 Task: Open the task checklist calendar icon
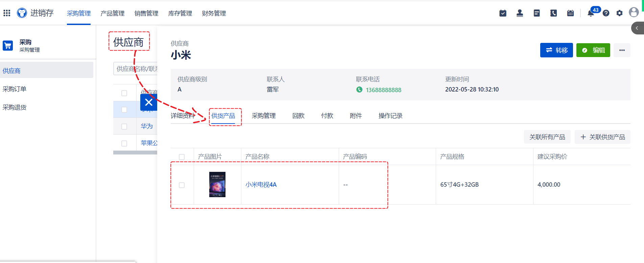tap(503, 13)
